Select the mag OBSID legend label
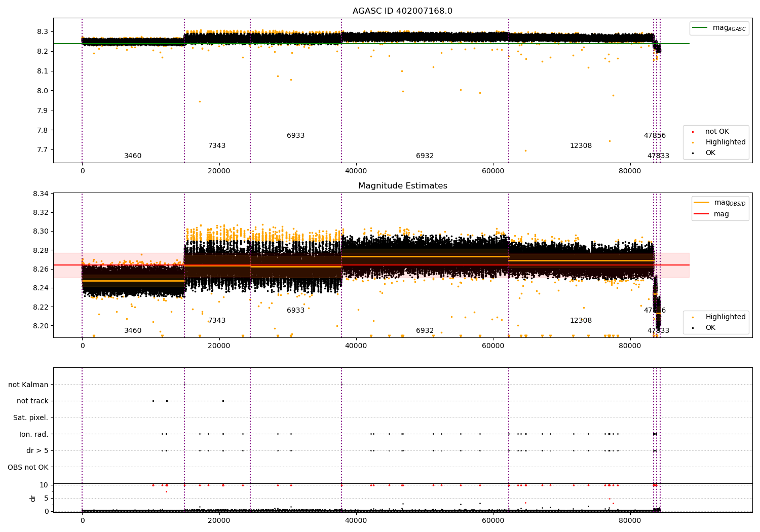This screenshot has height=532, width=760. coord(730,203)
